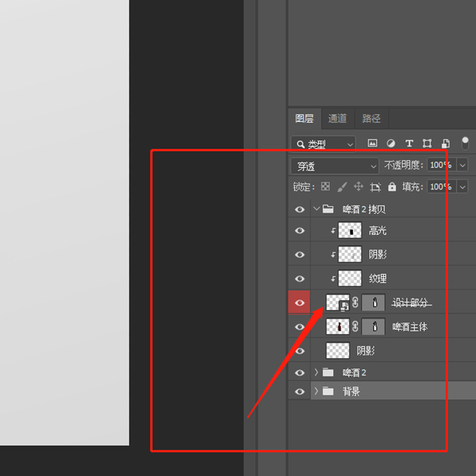Lock image pixels brush icon
The width and height of the screenshot is (476, 476).
click(342, 187)
